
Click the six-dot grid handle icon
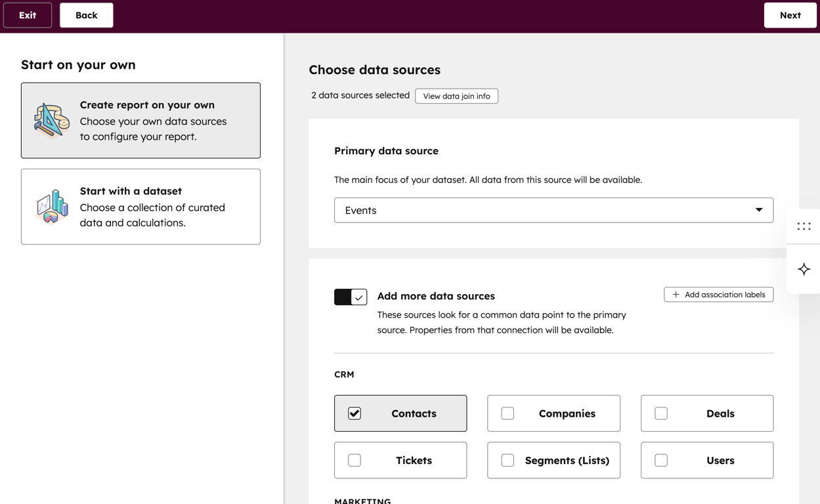coord(804,226)
